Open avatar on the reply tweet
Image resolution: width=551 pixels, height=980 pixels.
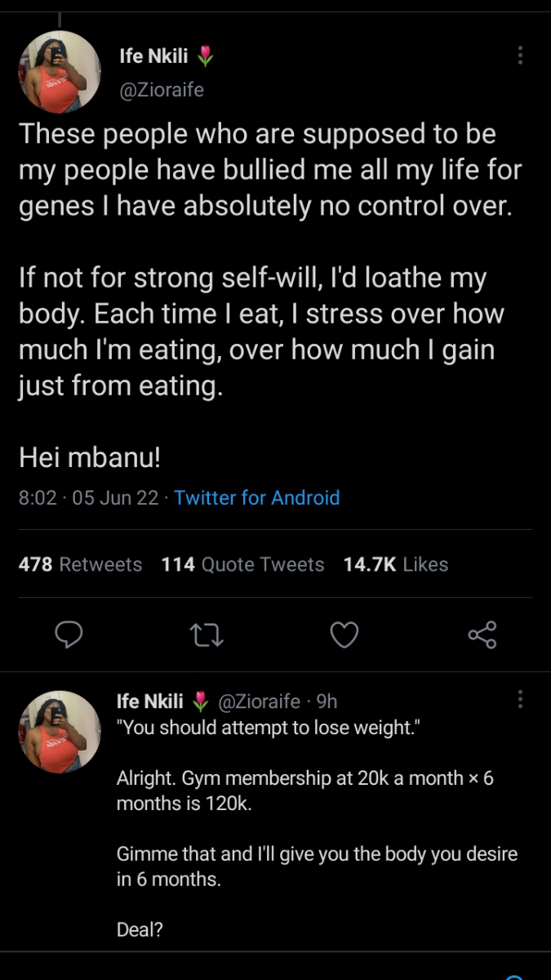tap(60, 732)
